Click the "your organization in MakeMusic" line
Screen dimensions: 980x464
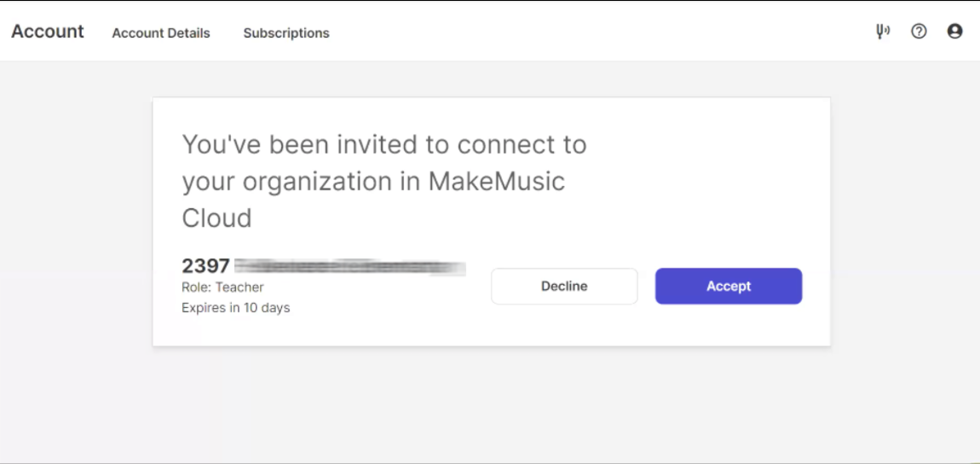click(x=373, y=182)
